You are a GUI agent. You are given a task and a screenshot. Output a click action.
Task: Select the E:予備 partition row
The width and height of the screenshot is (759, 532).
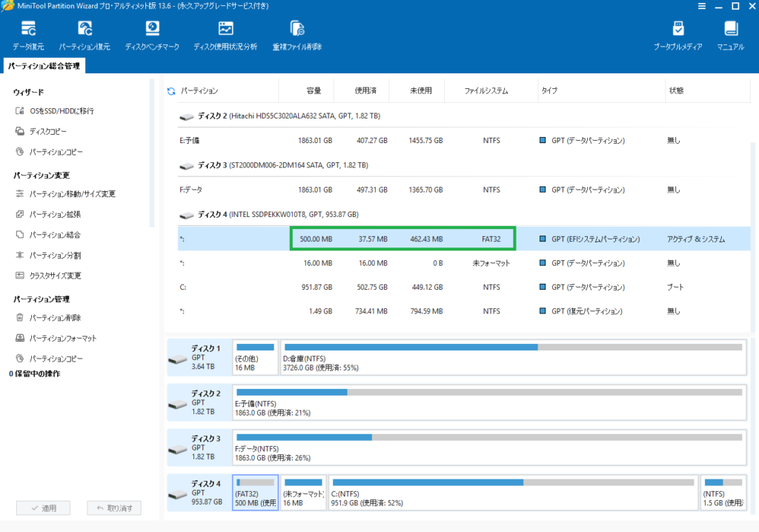tap(464, 140)
